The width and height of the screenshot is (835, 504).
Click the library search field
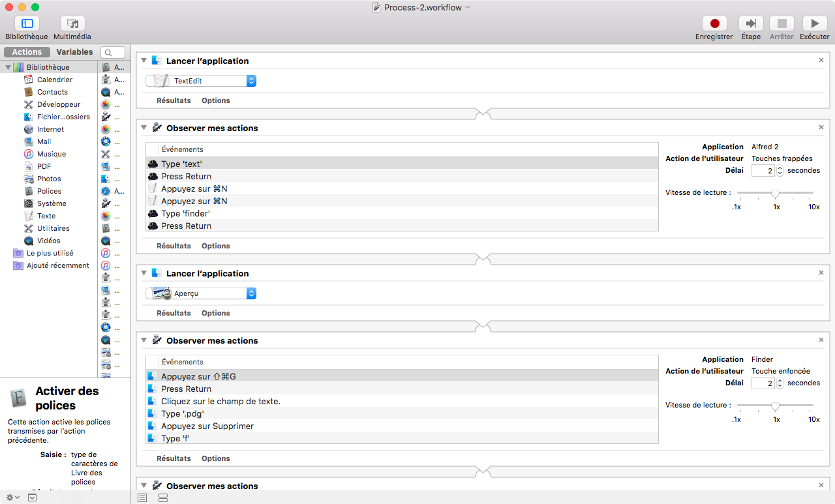(x=114, y=52)
